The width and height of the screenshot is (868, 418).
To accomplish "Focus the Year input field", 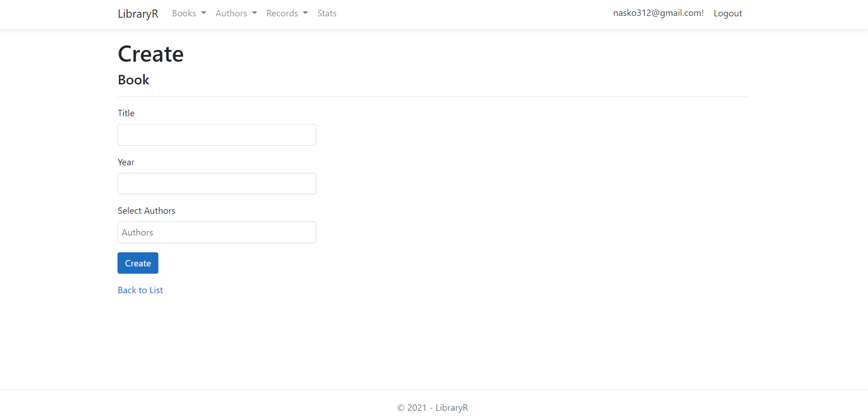I will tap(216, 183).
